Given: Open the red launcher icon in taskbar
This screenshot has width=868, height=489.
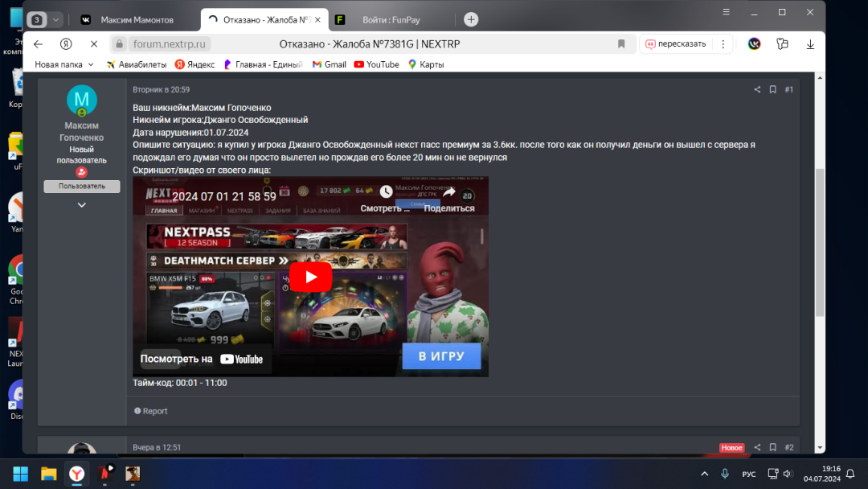Looking at the screenshot, I should [x=104, y=474].
